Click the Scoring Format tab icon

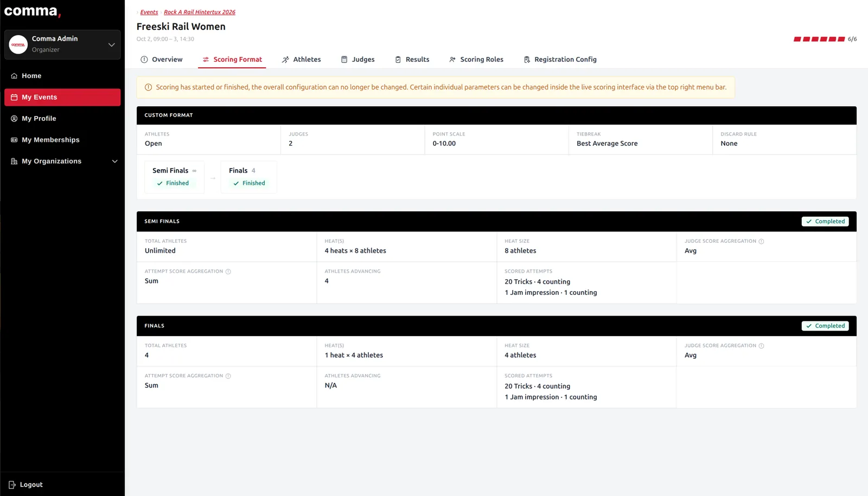(206, 60)
